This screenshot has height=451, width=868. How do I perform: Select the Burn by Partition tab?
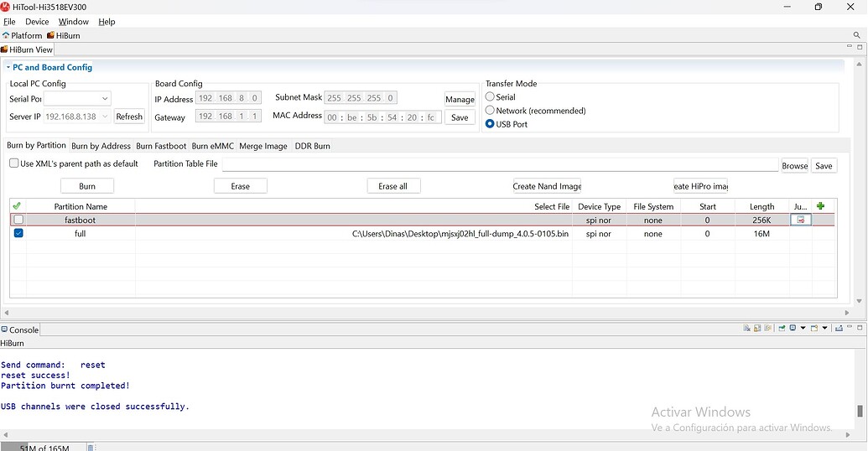coord(36,145)
